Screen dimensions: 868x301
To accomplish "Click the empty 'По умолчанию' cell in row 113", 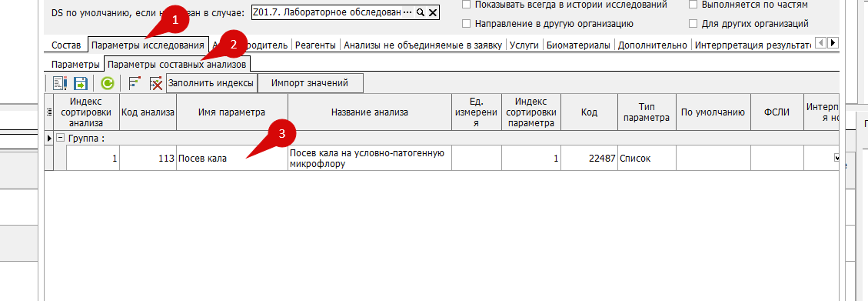I will coord(713,159).
